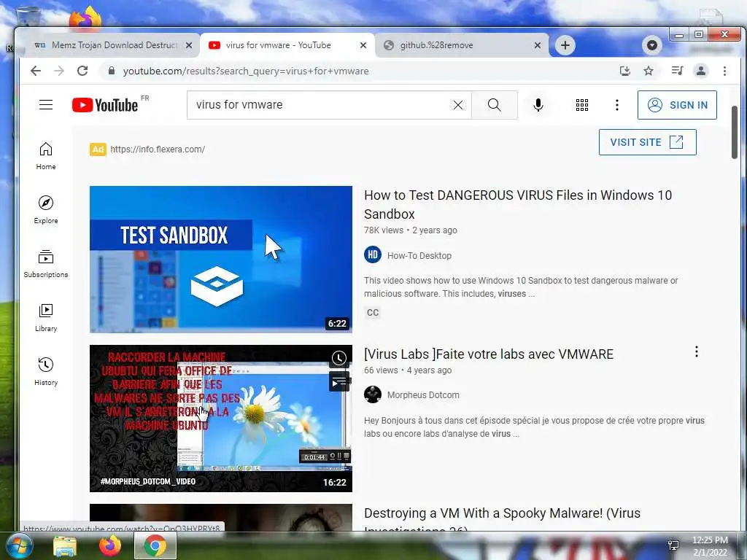Open the options menu for Virus Labs video

click(x=697, y=352)
